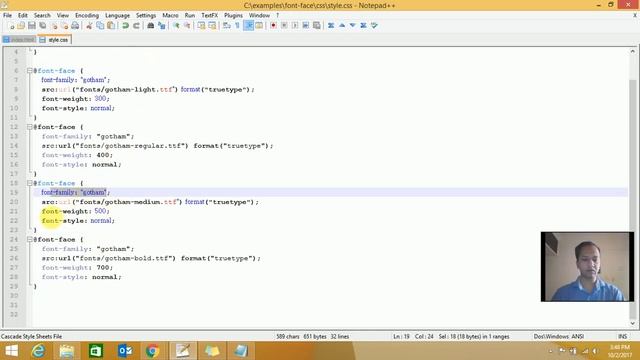This screenshot has height=360, width=640.
Task: Click the spell-check checkmark toolbar icon
Action: [x=374, y=26]
